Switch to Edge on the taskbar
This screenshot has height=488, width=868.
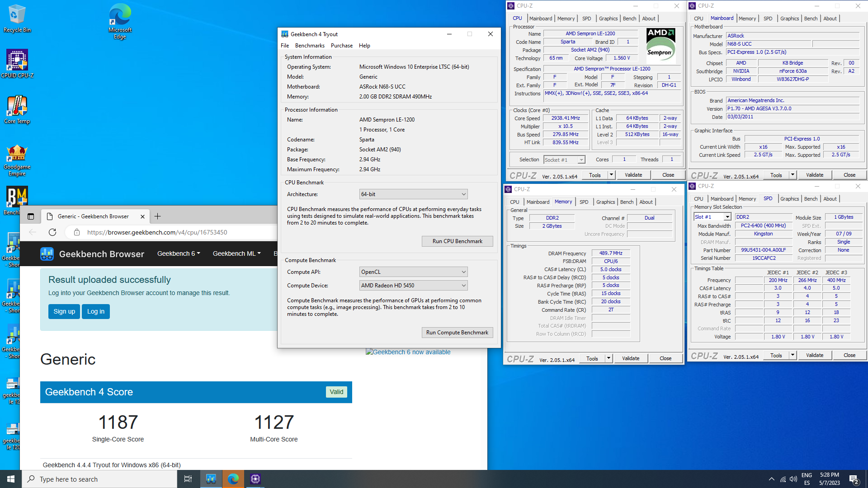point(233,479)
